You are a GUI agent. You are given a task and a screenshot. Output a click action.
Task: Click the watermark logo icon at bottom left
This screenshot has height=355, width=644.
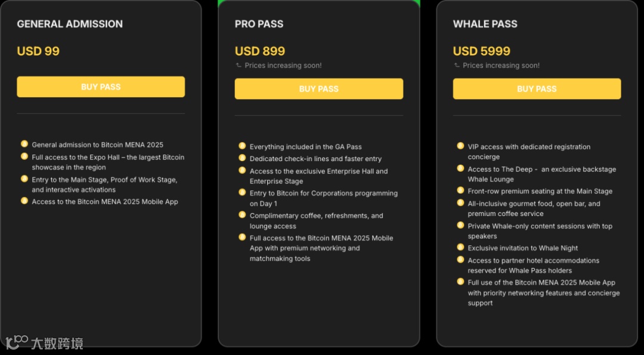(17, 342)
